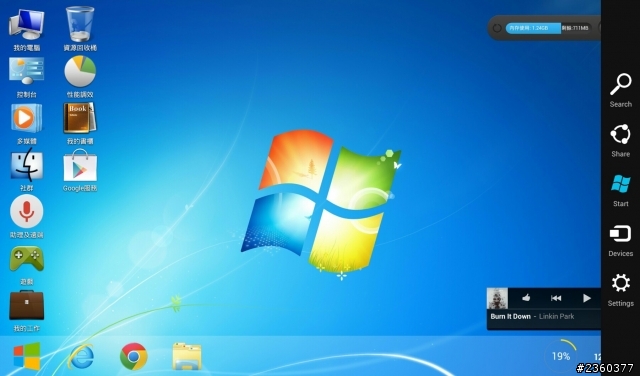Viewport: 640px width, 376px height.
Task: Like the song with thumbs-up button
Action: [526, 298]
